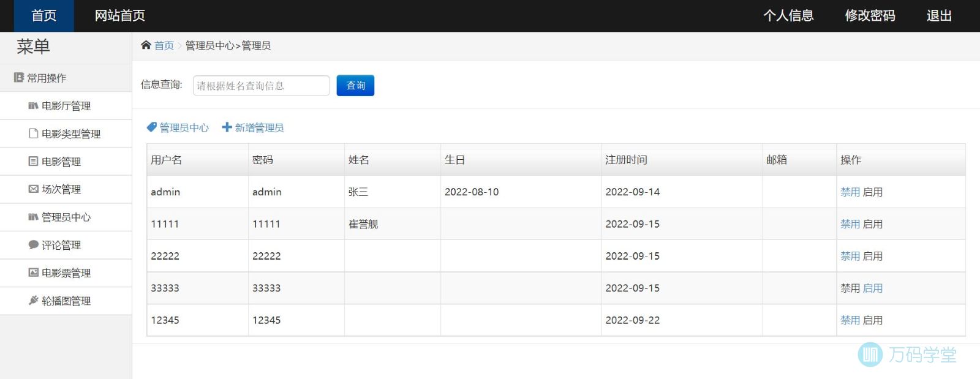
Task: Click the plug icon for 轮播图管理
Action: 33,301
